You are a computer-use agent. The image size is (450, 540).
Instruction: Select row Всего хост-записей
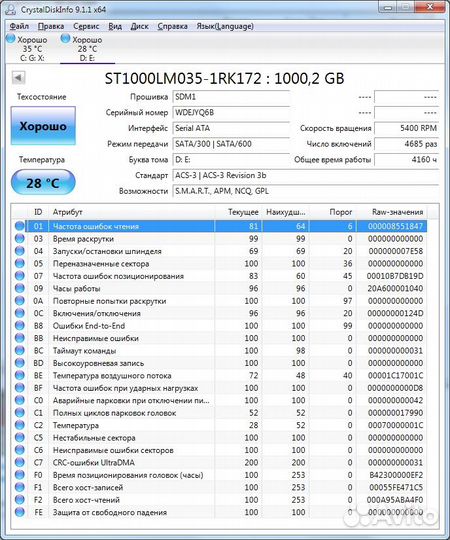220,487
